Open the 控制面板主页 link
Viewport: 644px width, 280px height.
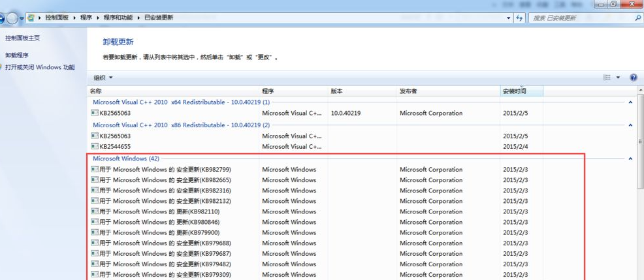[x=22, y=38]
